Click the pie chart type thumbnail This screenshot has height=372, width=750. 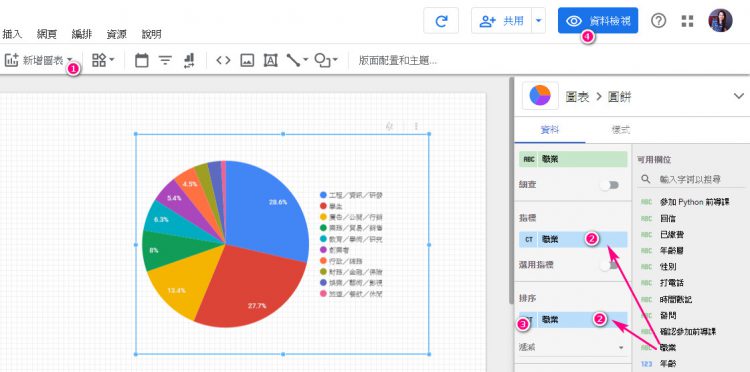pyautogui.click(x=540, y=96)
